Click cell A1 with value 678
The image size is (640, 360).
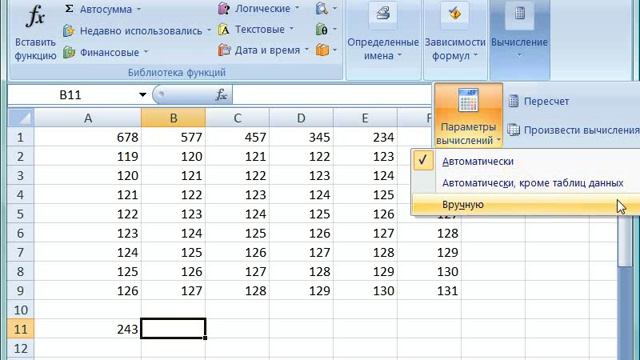(88, 137)
